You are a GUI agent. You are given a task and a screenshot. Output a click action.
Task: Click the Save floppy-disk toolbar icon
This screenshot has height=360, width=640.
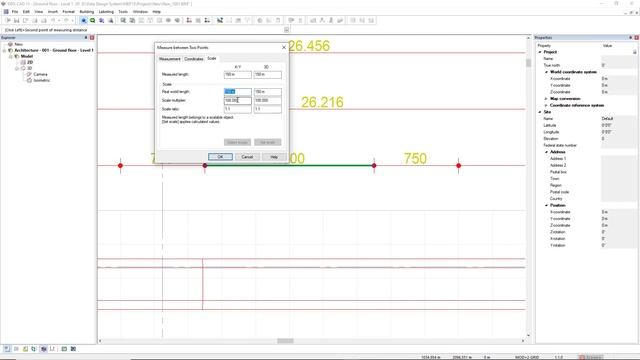16,20
